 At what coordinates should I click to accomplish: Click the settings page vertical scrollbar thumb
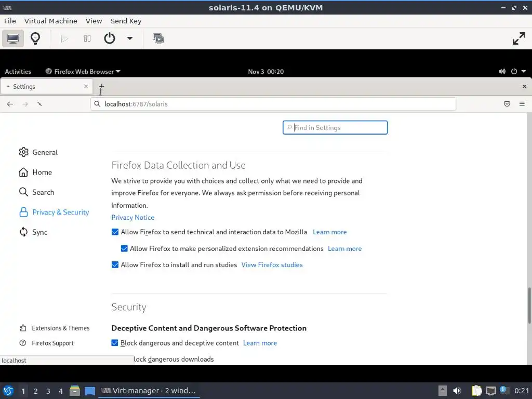[x=529, y=305]
